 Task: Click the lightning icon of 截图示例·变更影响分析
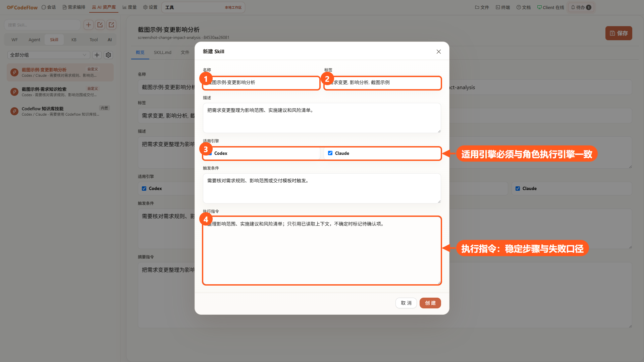coord(14,72)
